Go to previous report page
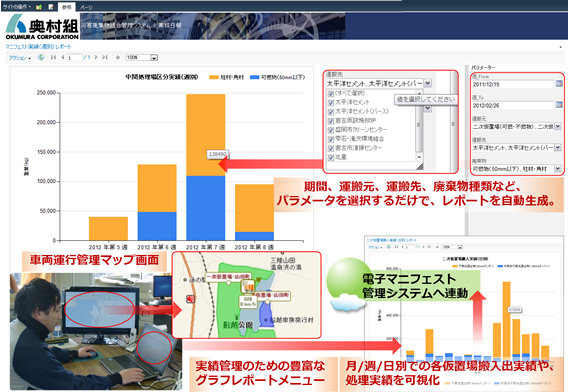570x392 pixels. pyautogui.click(x=63, y=57)
